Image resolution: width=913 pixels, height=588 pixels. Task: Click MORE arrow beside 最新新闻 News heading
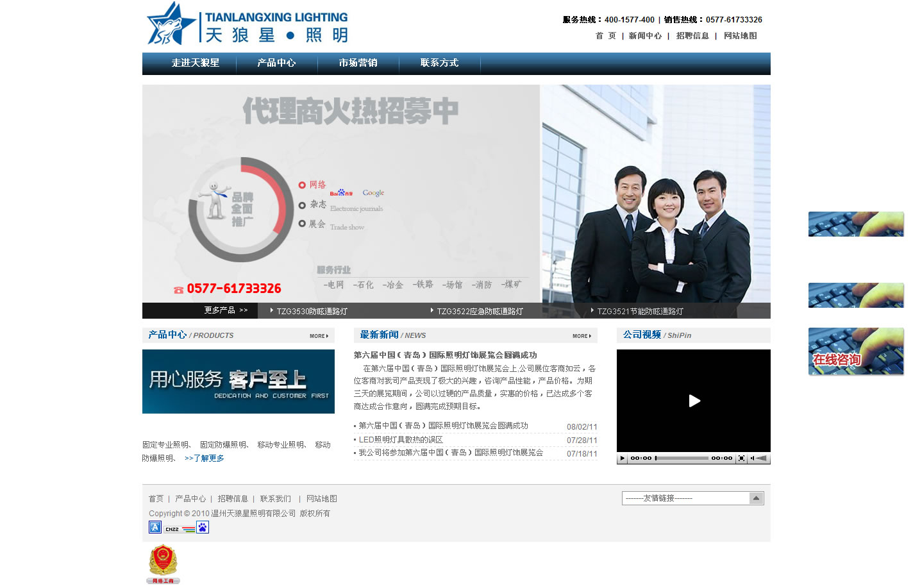pyautogui.click(x=582, y=336)
